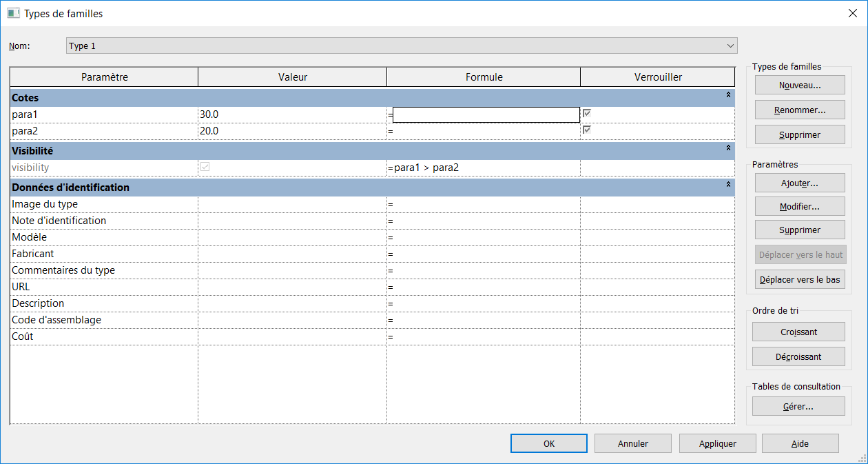Screen dimensions: 868x464
Task: Toggle the lock checkbox for para1
Action: pyautogui.click(x=587, y=113)
